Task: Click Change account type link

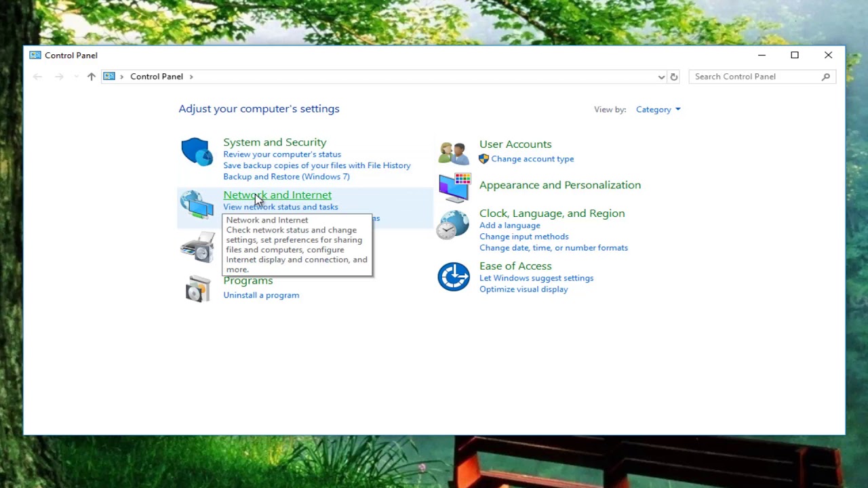Action: [x=532, y=159]
